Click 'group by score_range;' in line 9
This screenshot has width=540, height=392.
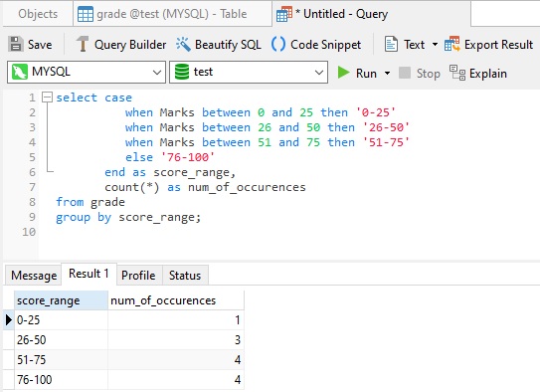(128, 217)
